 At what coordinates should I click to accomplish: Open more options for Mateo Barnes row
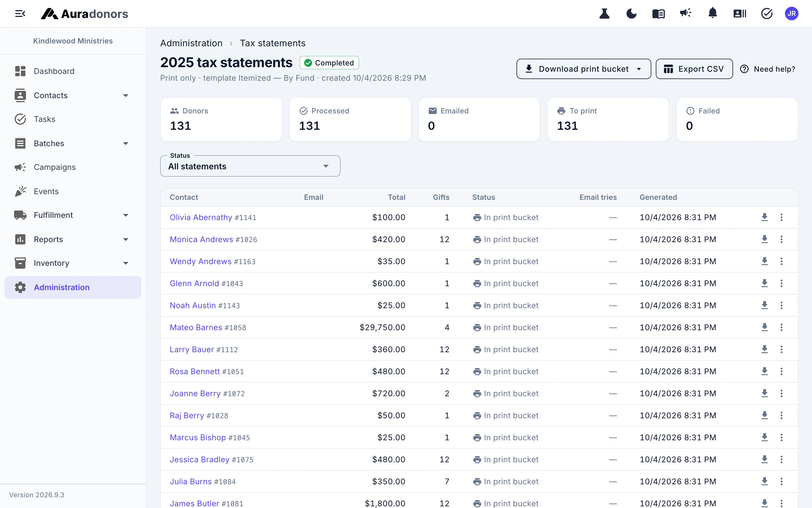[x=782, y=327]
